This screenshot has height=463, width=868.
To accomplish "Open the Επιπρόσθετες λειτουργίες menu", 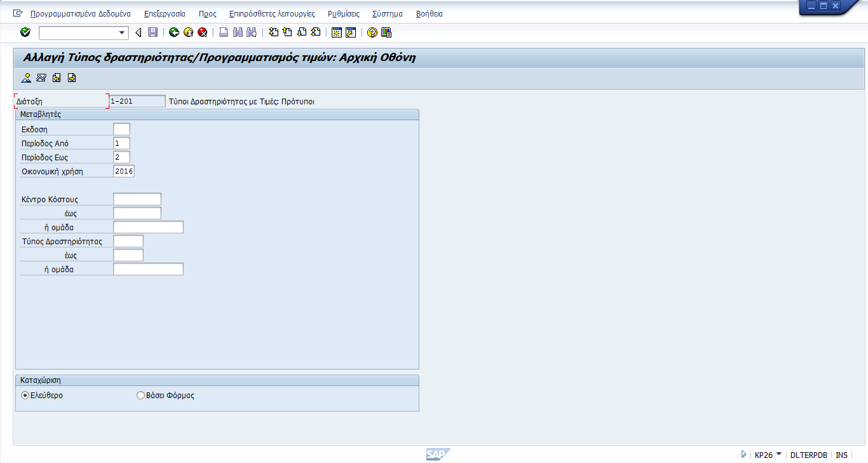I will [272, 13].
